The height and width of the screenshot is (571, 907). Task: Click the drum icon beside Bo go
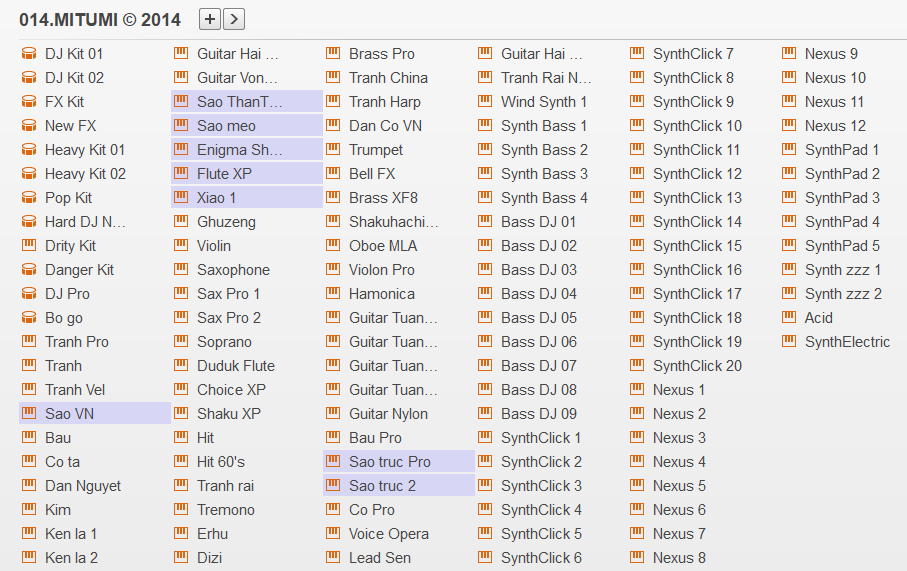pos(29,318)
